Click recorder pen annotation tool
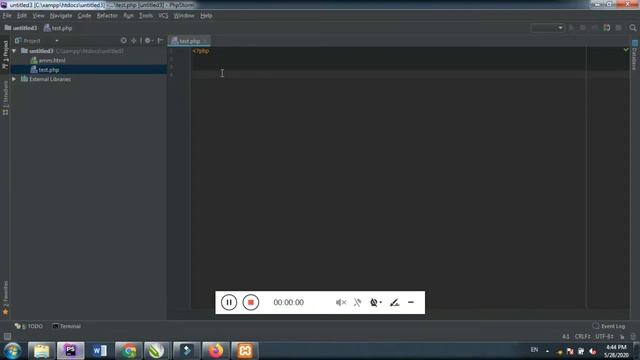640x360 pixels. (x=394, y=302)
